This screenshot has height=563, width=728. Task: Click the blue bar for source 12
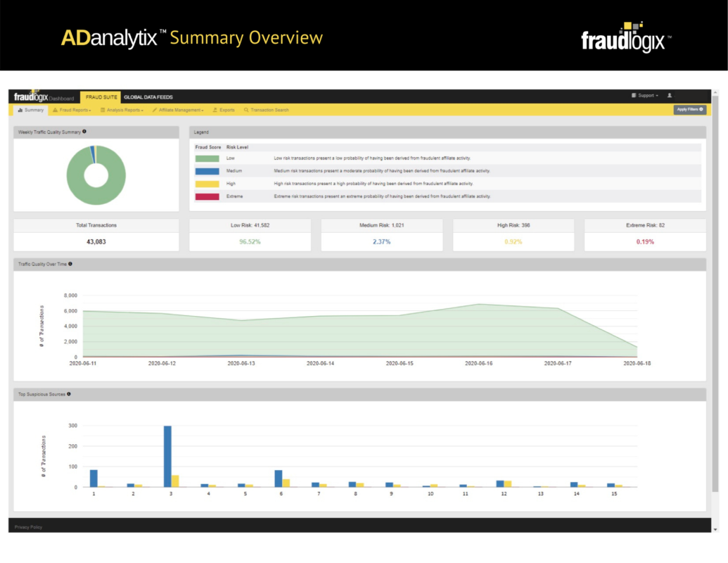500,483
